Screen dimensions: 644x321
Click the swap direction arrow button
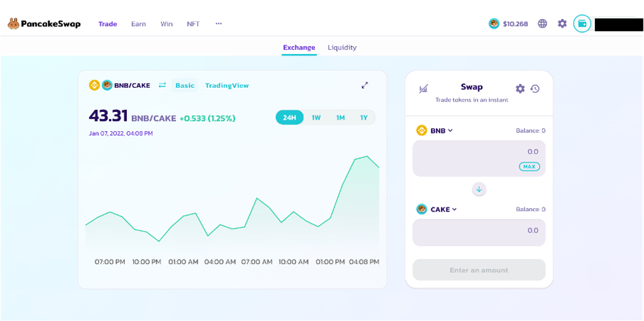point(479,189)
